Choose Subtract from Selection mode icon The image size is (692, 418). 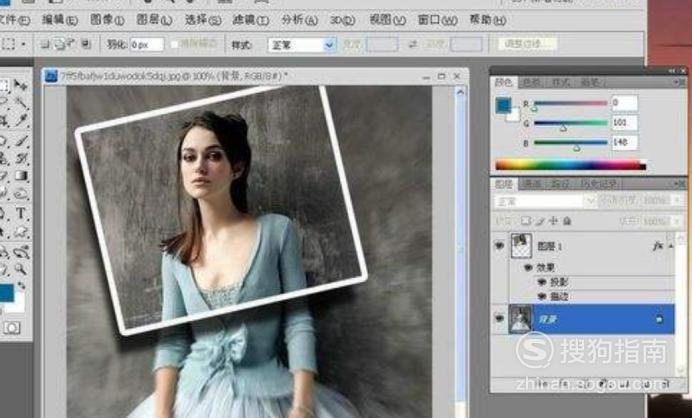72,44
